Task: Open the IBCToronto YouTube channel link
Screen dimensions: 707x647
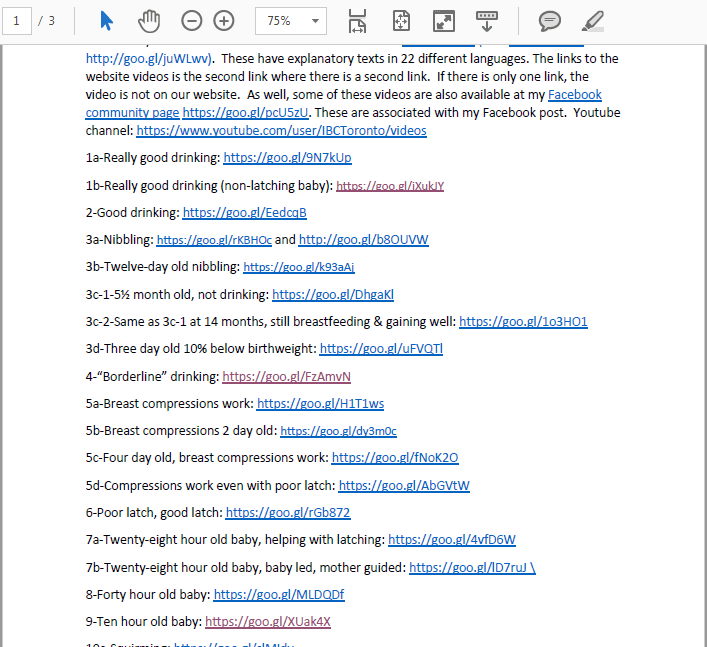Action: 281,131
